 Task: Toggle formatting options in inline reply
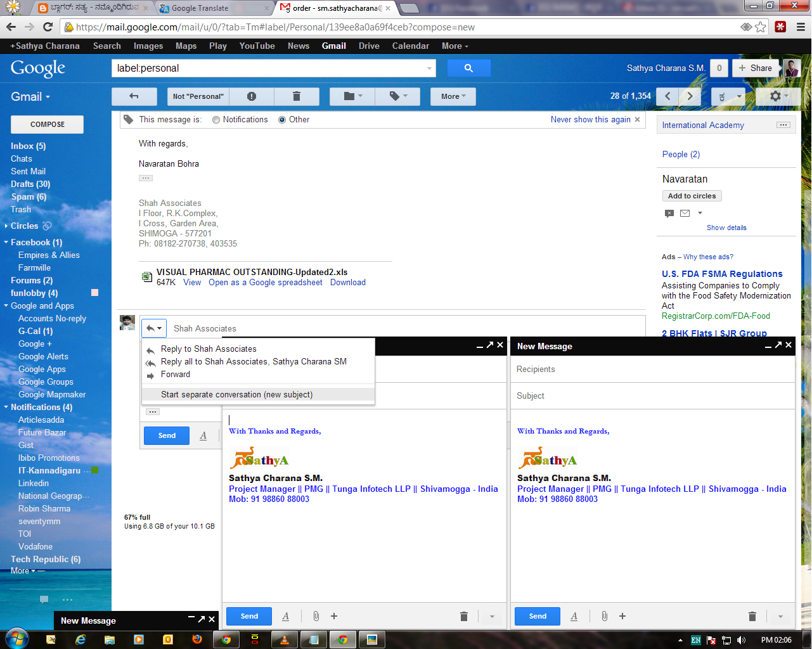click(x=203, y=435)
